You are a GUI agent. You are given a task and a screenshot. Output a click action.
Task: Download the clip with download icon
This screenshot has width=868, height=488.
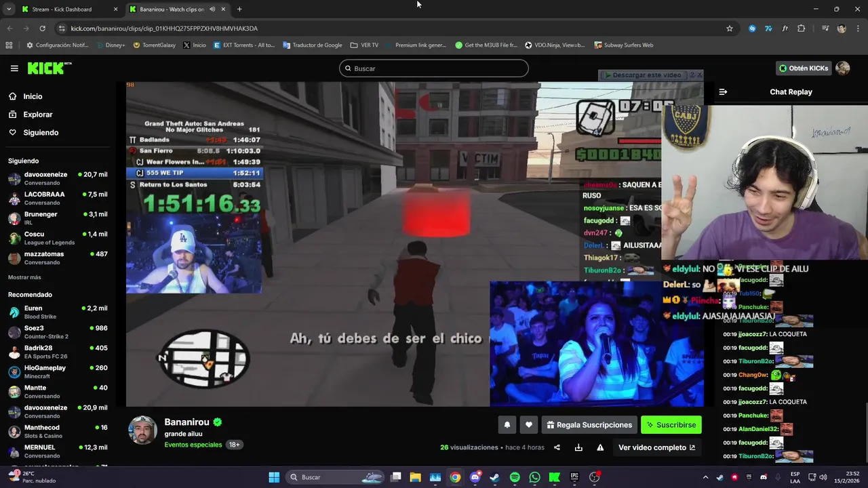(578, 447)
